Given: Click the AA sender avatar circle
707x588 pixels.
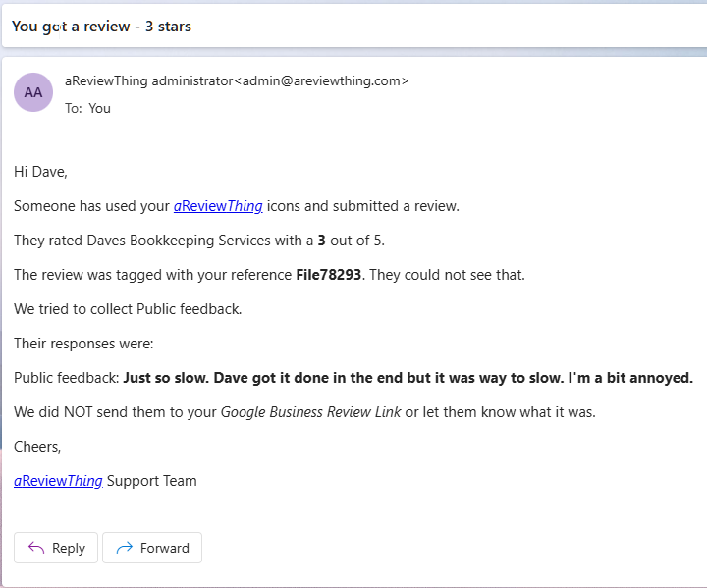Looking at the screenshot, I should tap(33, 92).
